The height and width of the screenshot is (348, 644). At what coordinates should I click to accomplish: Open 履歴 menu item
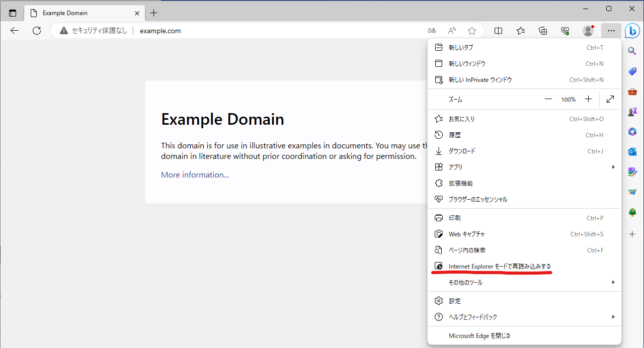click(524, 135)
